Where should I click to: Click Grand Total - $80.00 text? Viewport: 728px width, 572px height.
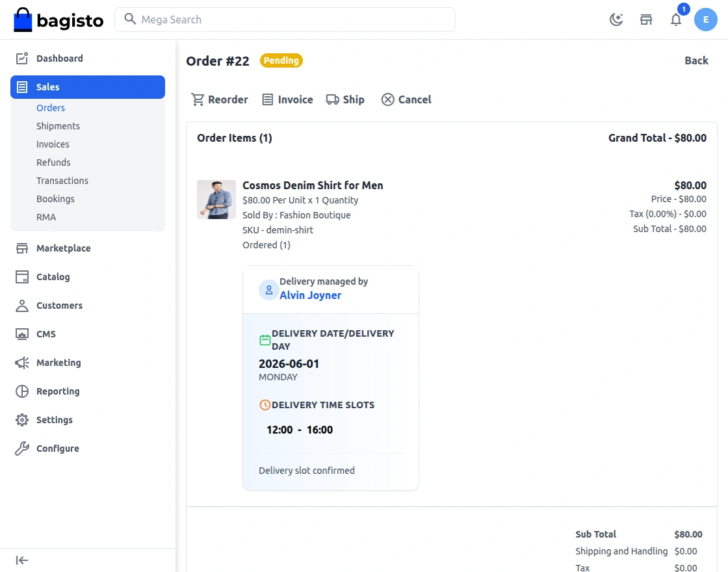pyautogui.click(x=657, y=138)
